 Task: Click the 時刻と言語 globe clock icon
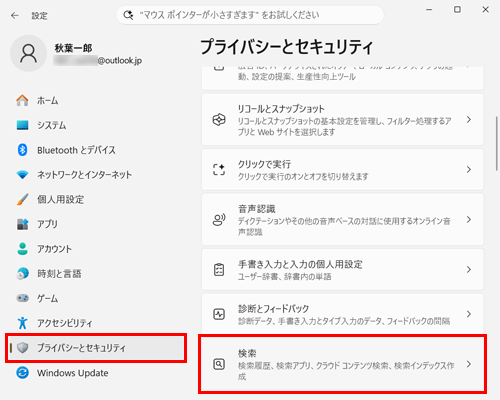[22, 273]
